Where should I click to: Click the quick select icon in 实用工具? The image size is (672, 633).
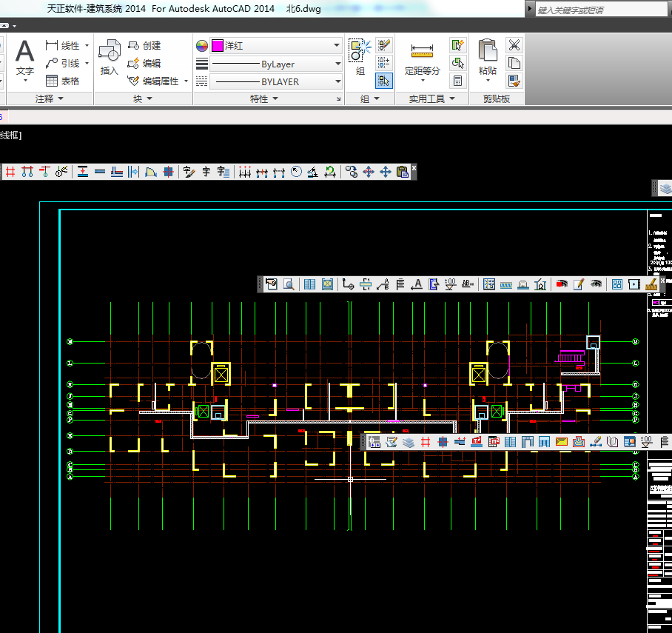click(457, 45)
